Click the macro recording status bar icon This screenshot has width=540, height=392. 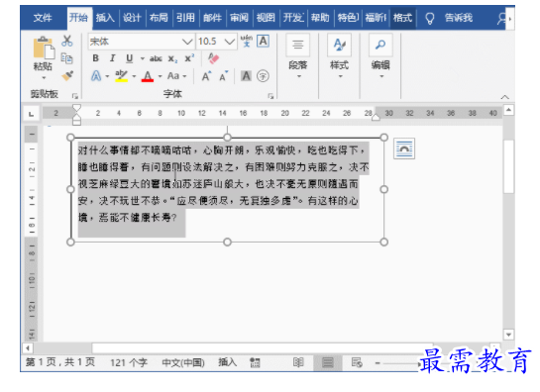point(255,362)
